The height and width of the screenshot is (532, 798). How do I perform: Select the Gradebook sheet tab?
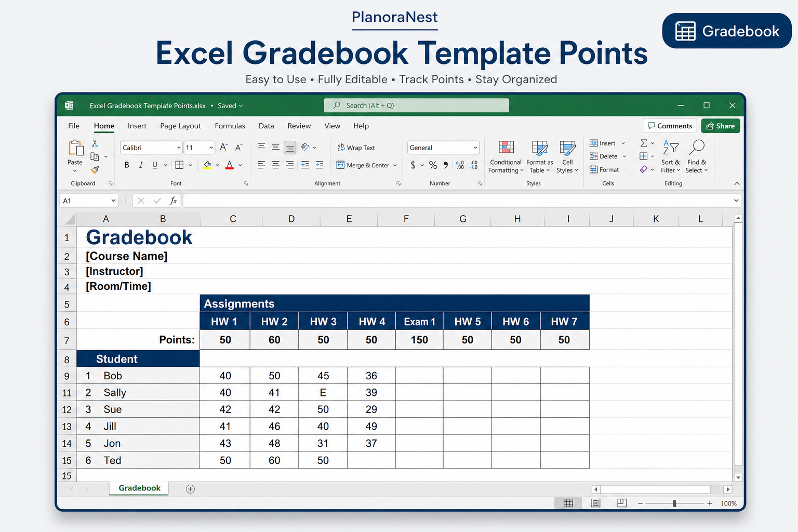coord(139,488)
